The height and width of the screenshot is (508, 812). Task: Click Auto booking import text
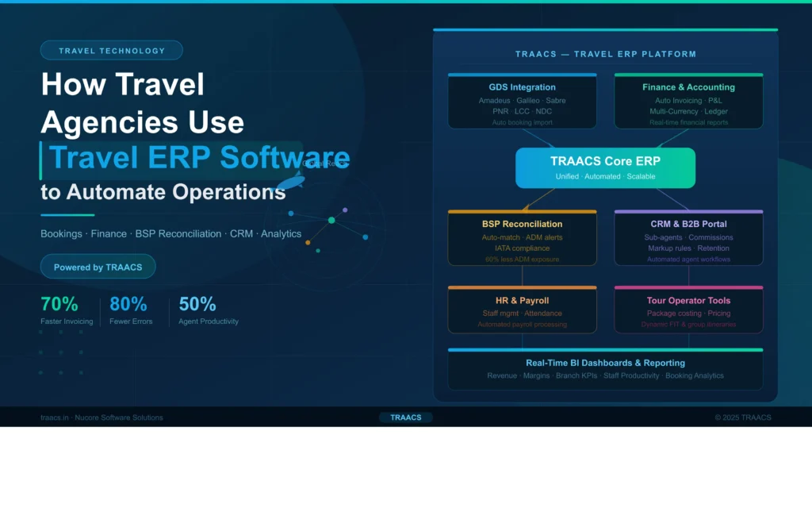click(522, 122)
